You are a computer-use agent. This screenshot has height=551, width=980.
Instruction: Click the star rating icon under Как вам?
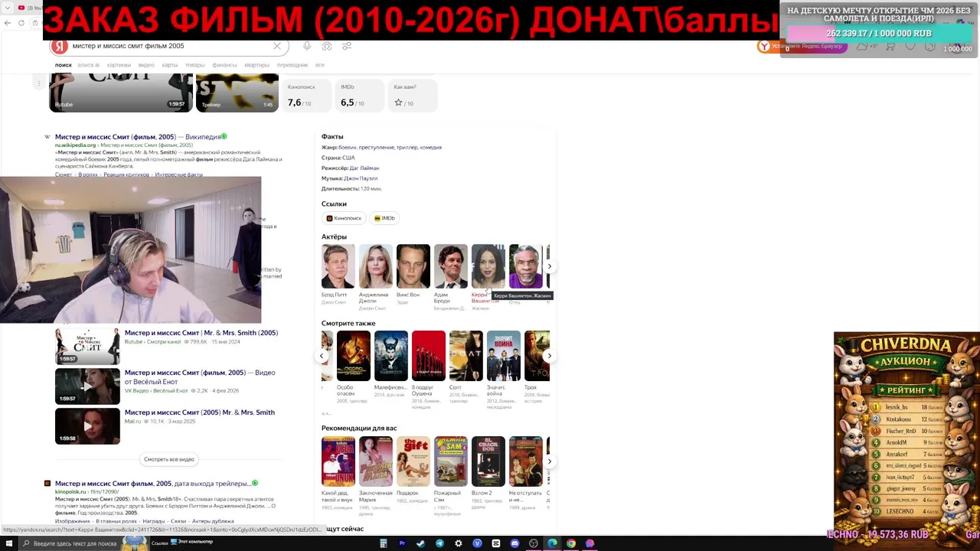click(398, 103)
